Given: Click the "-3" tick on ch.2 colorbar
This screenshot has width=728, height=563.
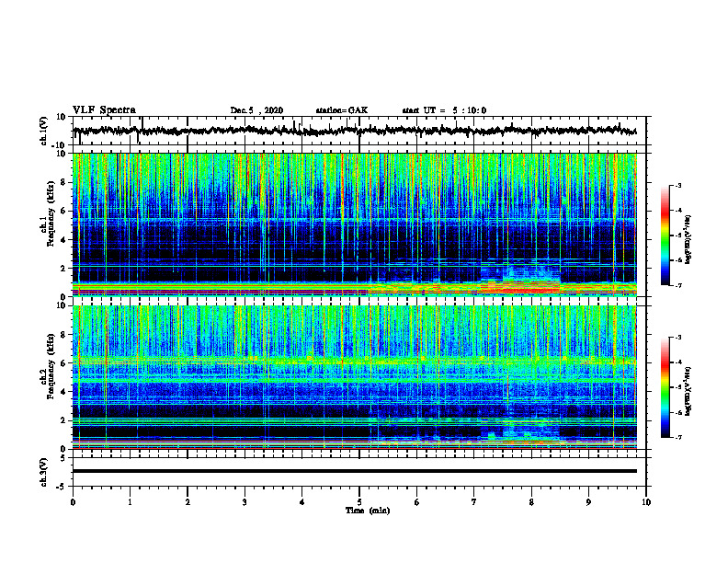Looking at the screenshot, I should (677, 338).
